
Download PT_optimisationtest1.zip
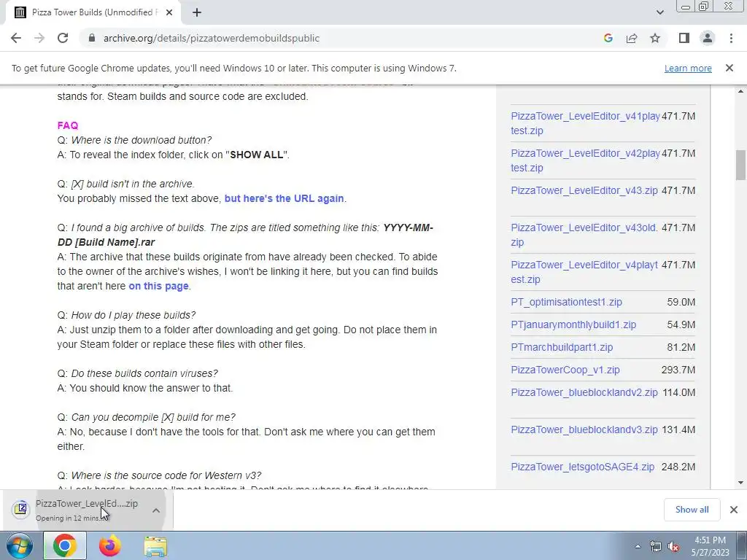[566, 303]
